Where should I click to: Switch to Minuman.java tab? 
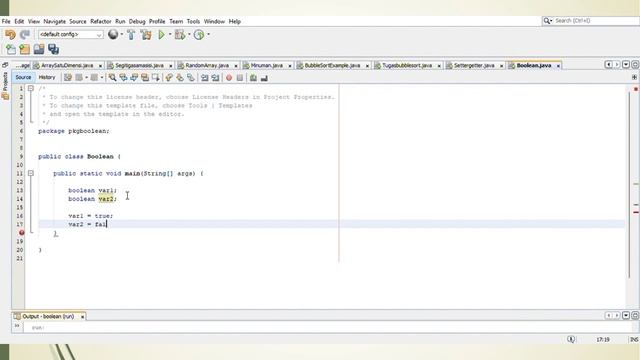coord(267,65)
